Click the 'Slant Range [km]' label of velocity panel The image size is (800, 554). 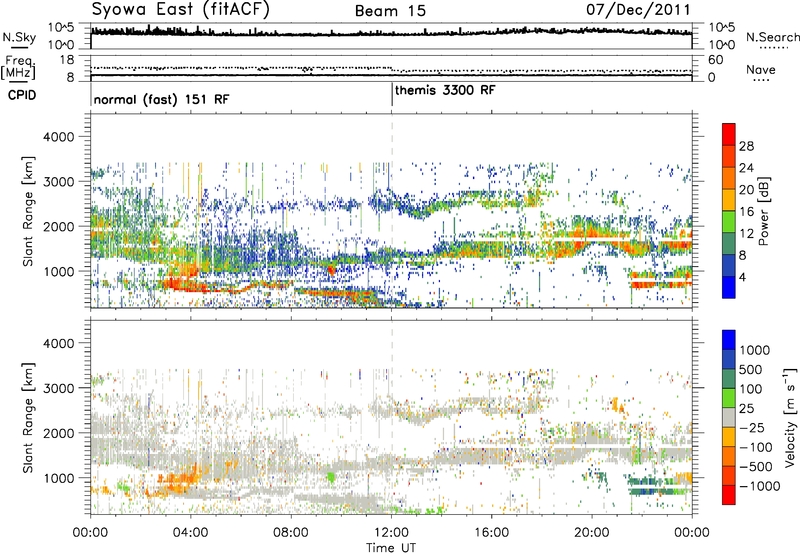(28, 418)
